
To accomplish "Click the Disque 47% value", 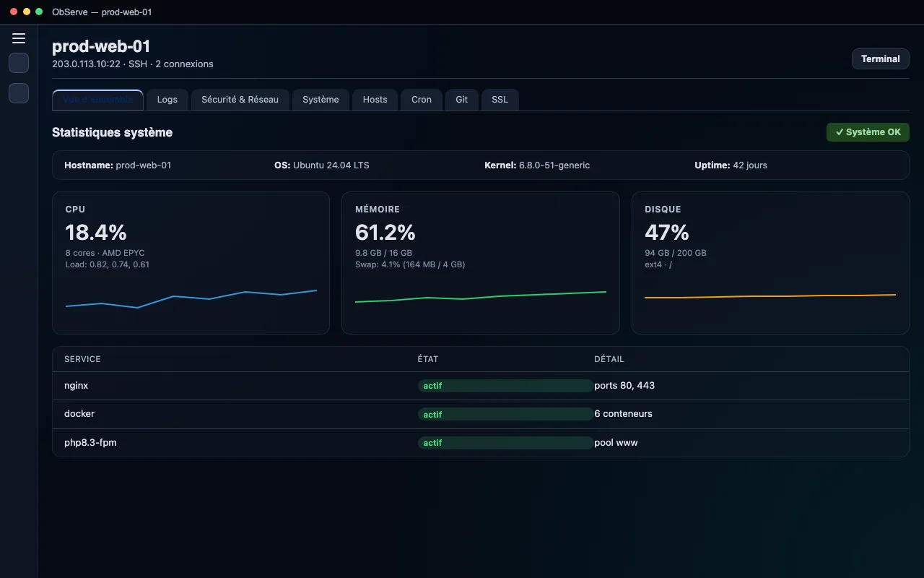I will coord(667,233).
